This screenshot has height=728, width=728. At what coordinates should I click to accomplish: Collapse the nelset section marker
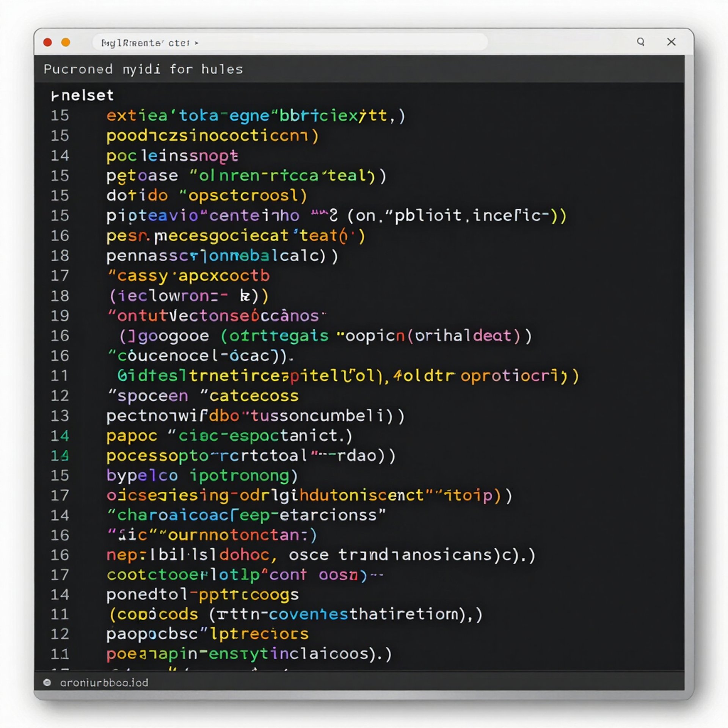[x=55, y=96]
